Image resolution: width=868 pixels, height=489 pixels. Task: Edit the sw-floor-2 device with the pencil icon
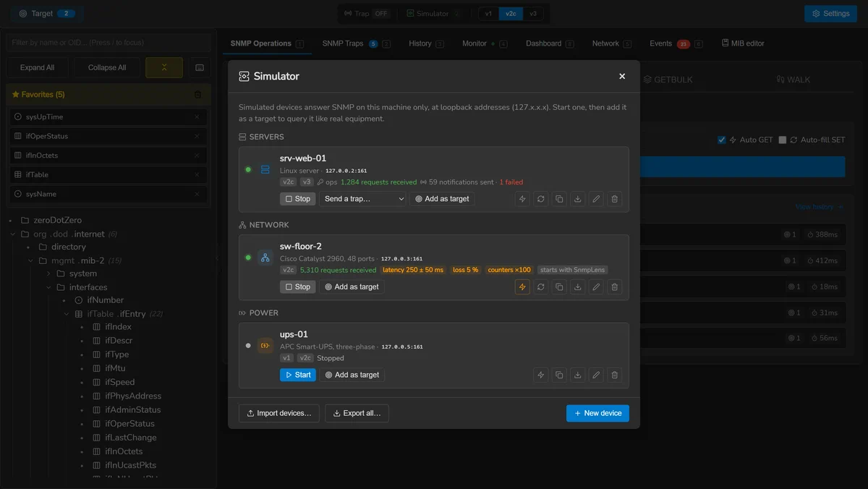[596, 287]
